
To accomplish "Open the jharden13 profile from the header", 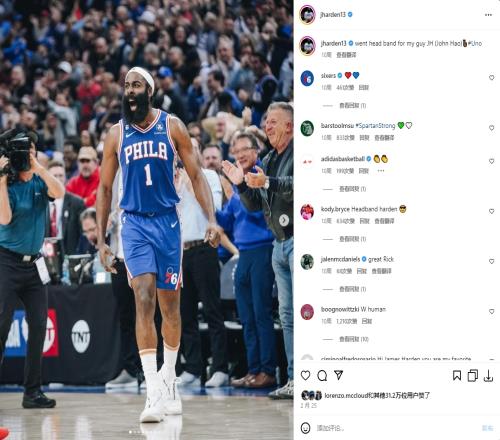I will pos(333,15).
